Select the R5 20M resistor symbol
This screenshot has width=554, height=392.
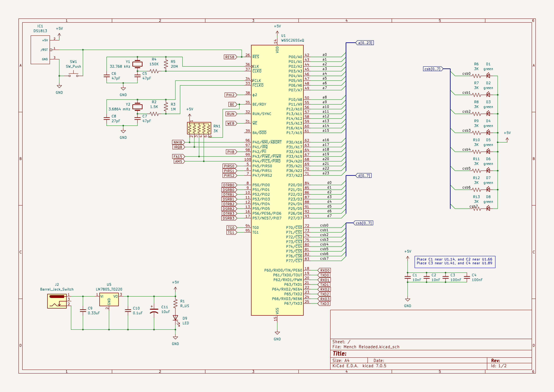[x=166, y=64]
